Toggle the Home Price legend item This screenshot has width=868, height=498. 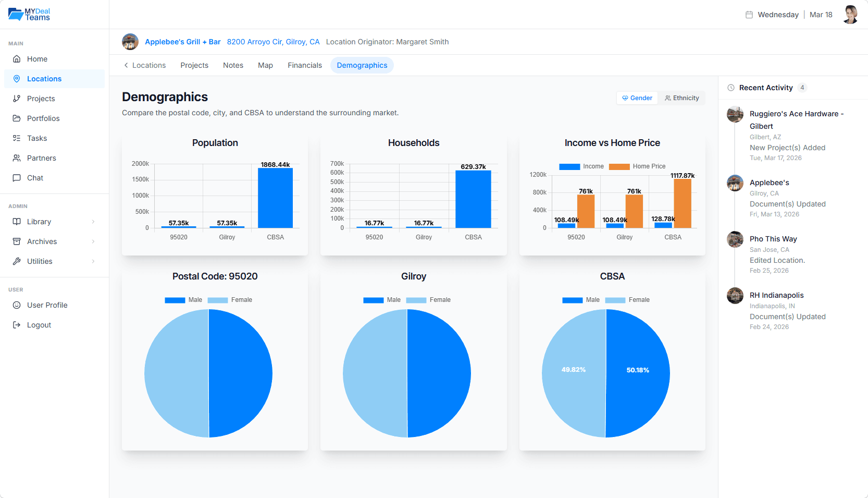click(637, 166)
